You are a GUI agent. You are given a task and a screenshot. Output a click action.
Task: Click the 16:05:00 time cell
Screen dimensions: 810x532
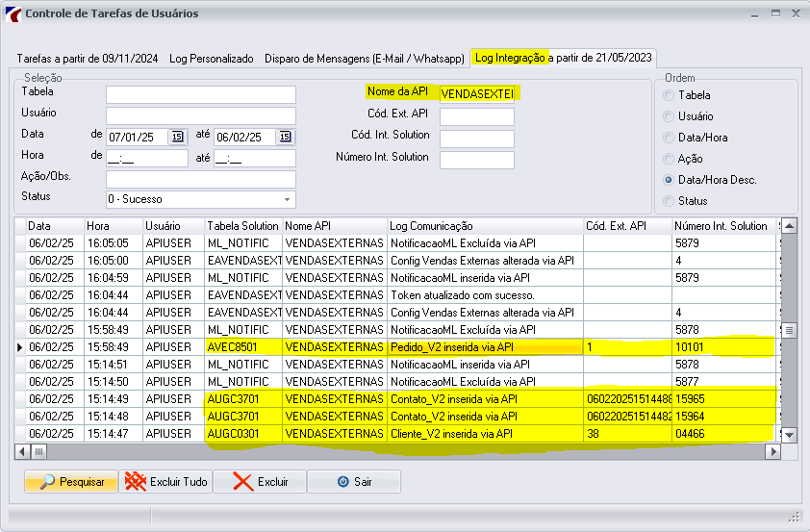click(x=114, y=261)
